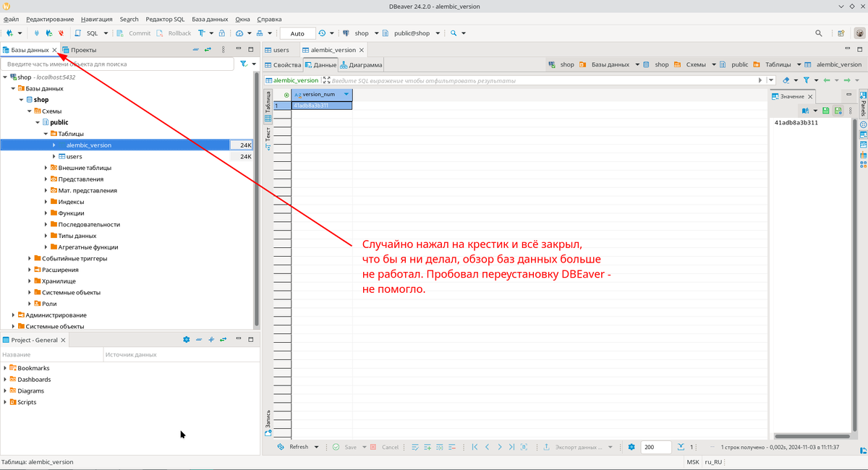Screen dimensions: 868x470
Task: Close the alembic_version editor tab
Action: point(362,50)
